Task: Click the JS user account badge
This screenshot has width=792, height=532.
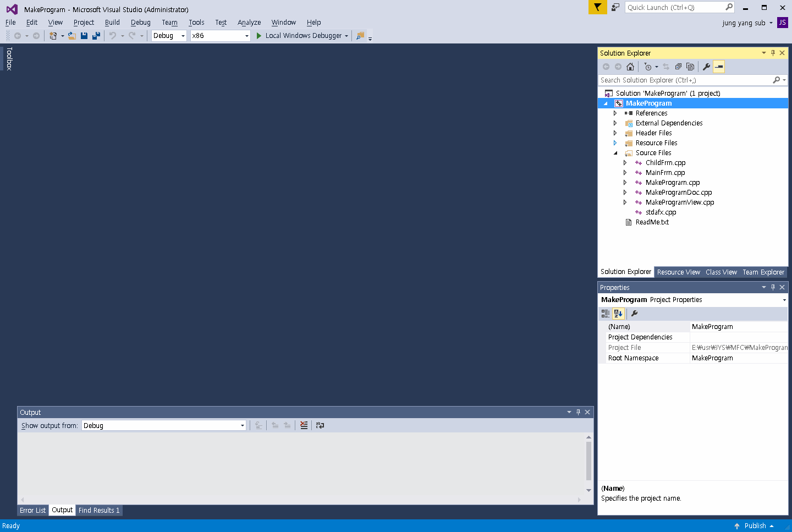Action: click(782, 23)
